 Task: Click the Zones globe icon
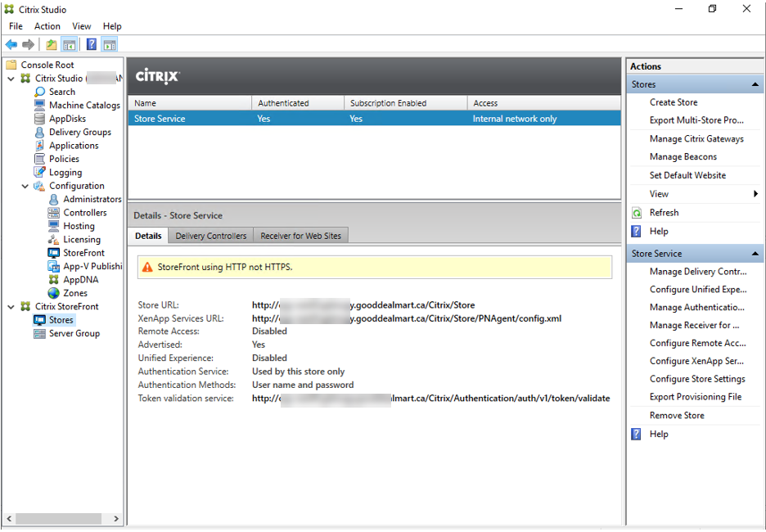coord(54,293)
